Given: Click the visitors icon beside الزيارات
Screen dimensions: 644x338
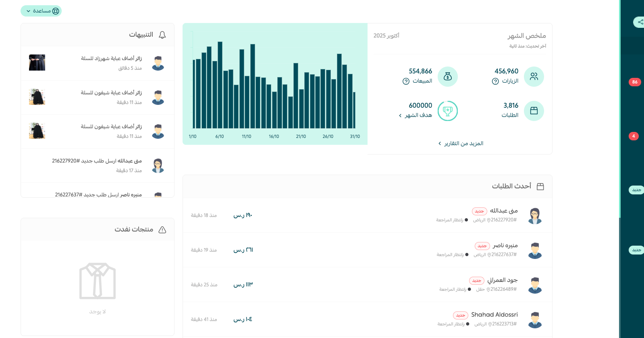Looking at the screenshot, I should click(x=534, y=77).
